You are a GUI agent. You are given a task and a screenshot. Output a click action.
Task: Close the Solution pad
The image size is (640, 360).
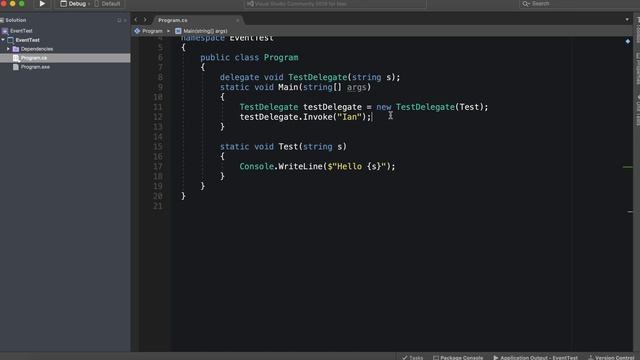click(x=125, y=20)
